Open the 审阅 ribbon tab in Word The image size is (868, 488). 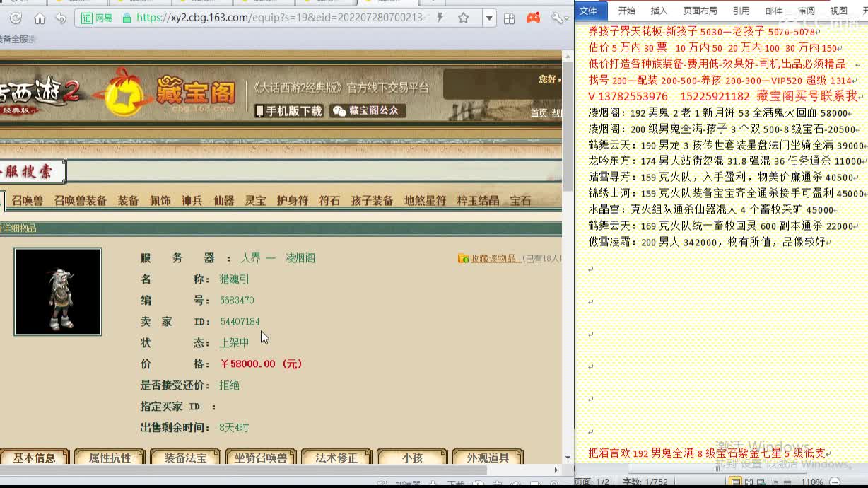(807, 11)
